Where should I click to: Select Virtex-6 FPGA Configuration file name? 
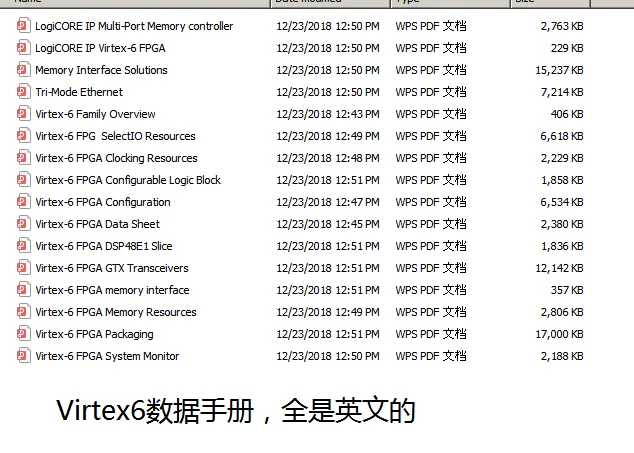103,202
